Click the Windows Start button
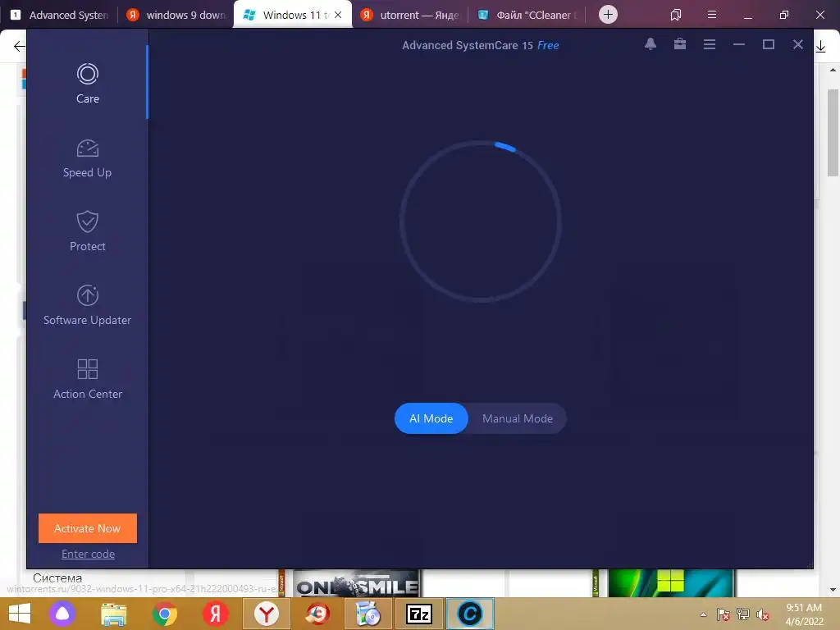The height and width of the screenshot is (630, 840). coord(20,614)
